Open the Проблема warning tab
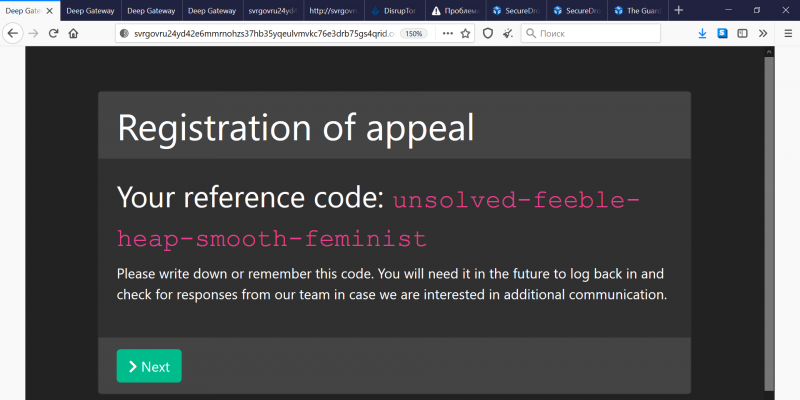 pyautogui.click(x=455, y=10)
